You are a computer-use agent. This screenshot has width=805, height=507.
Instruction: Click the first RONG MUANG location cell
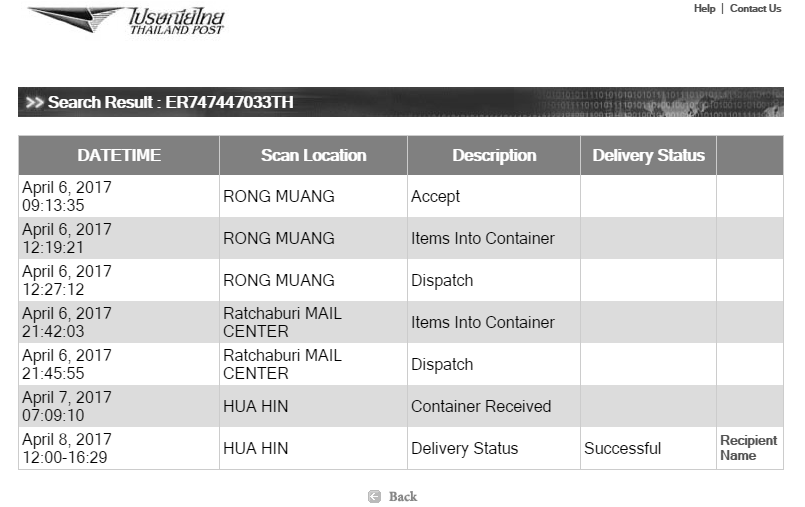(x=313, y=196)
